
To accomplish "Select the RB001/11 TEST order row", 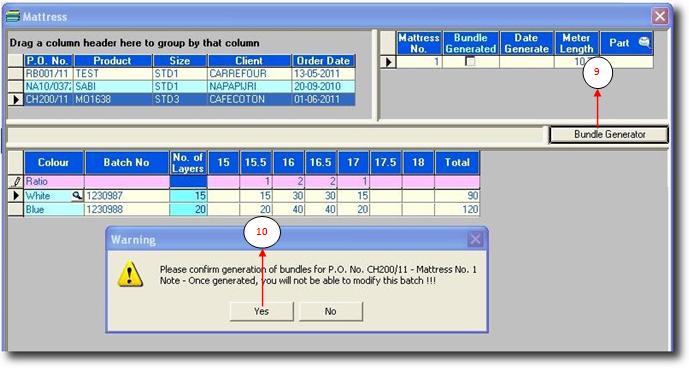I will (182, 73).
